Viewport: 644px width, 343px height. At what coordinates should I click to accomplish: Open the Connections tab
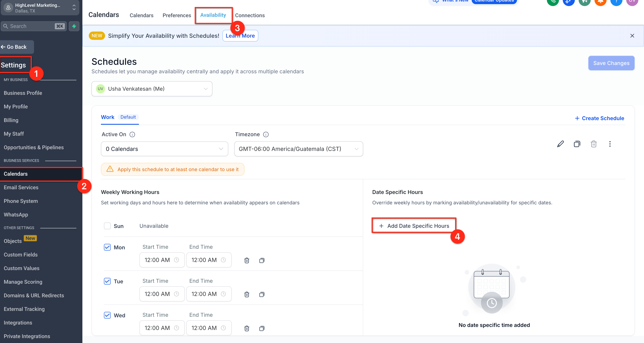tap(250, 15)
